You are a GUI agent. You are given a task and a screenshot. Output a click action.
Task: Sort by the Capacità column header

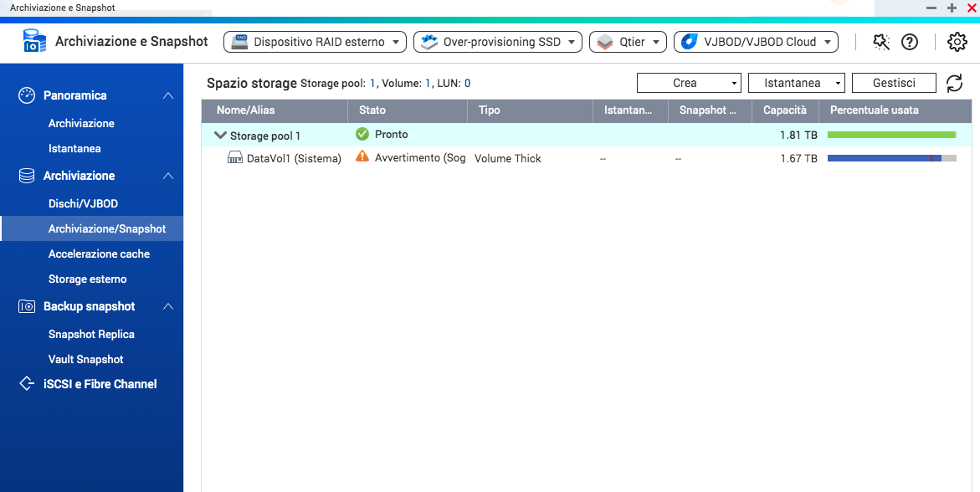(x=784, y=110)
